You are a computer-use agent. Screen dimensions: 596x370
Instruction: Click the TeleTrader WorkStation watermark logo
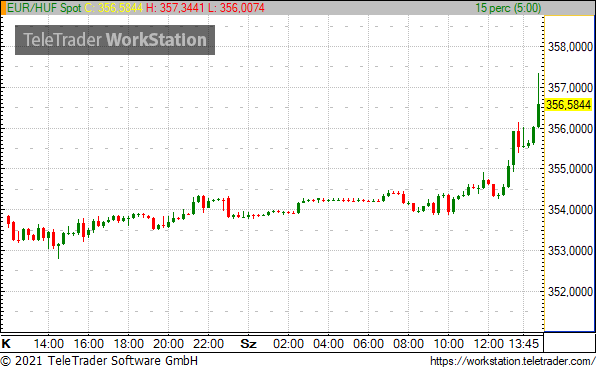tap(115, 40)
